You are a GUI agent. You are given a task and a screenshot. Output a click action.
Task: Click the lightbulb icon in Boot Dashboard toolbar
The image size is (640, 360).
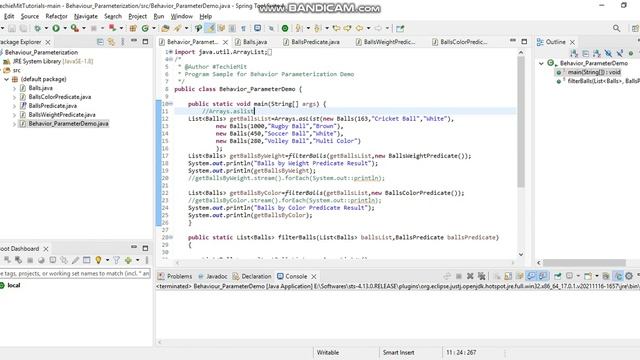point(98,260)
